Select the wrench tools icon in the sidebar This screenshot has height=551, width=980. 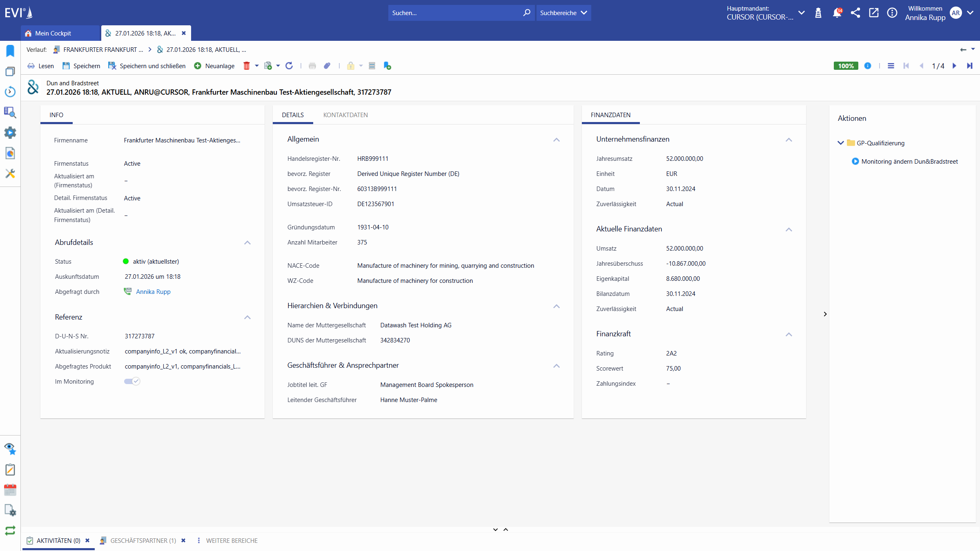pos(10,173)
